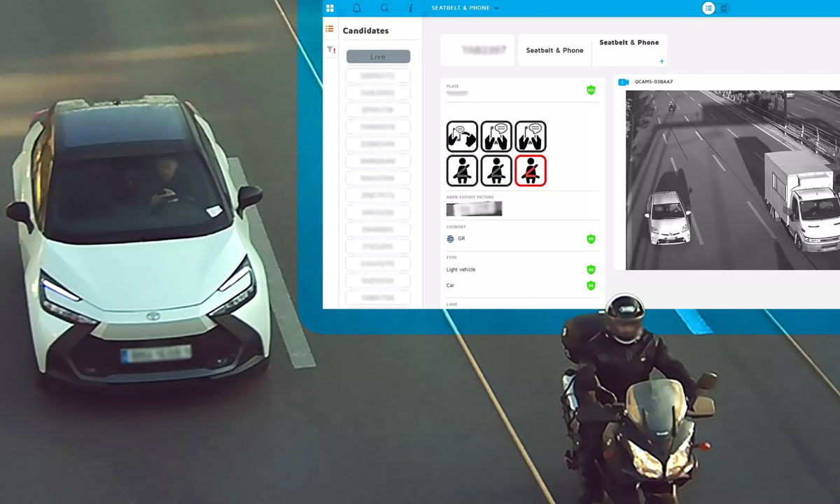Click the search magnifier icon
This screenshot has height=504, width=840.
[384, 8]
